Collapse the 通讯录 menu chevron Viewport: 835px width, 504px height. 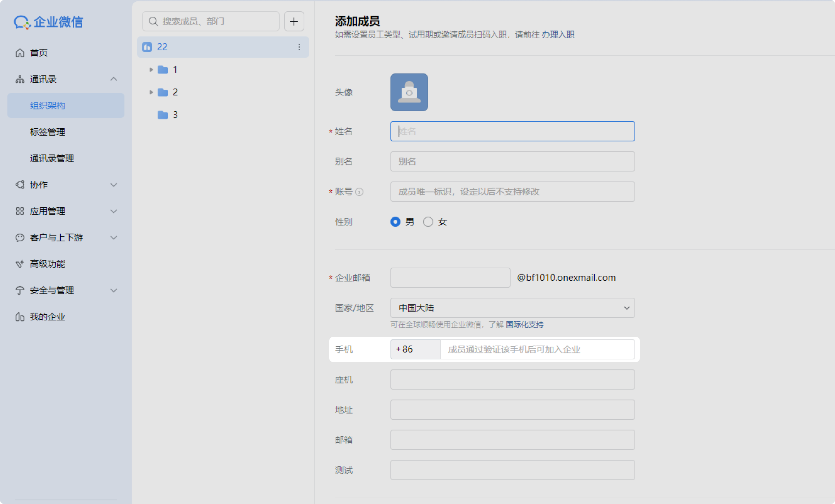point(114,79)
